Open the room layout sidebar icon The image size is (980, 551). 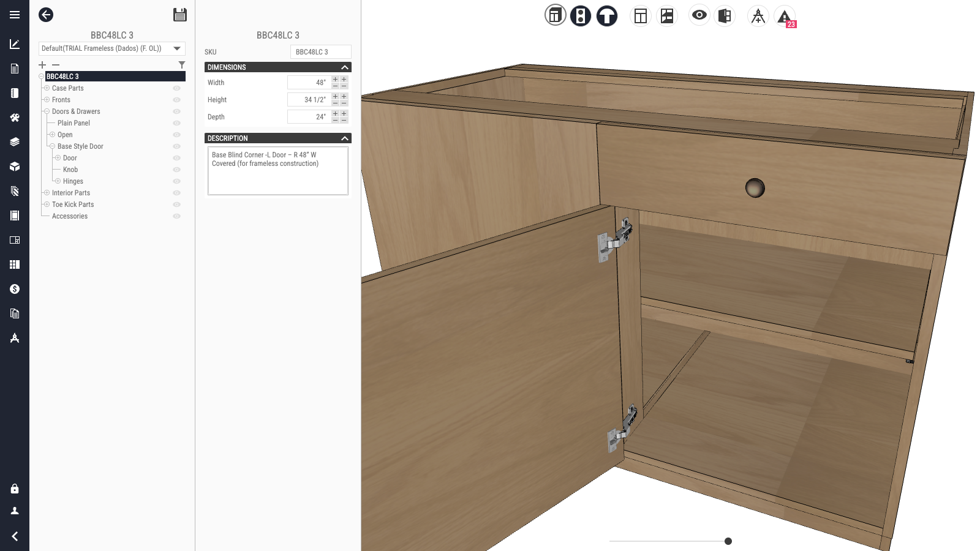[x=15, y=240]
